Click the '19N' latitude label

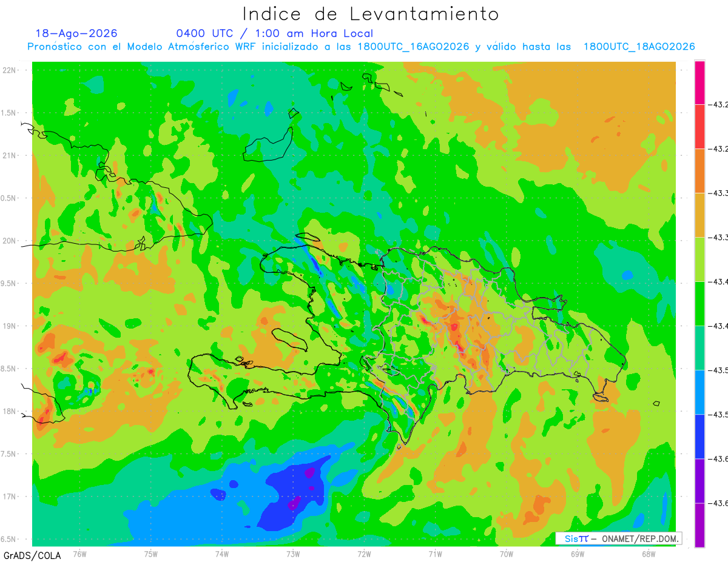10,326
